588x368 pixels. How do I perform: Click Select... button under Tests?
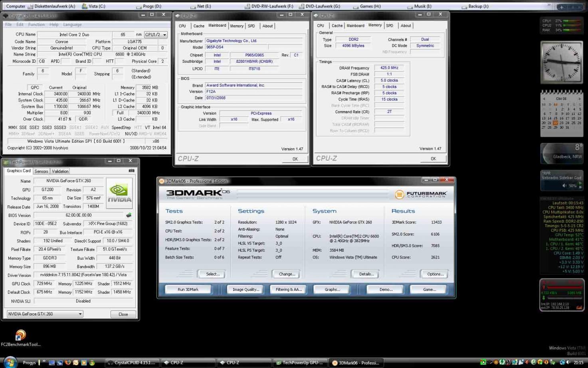(x=212, y=274)
